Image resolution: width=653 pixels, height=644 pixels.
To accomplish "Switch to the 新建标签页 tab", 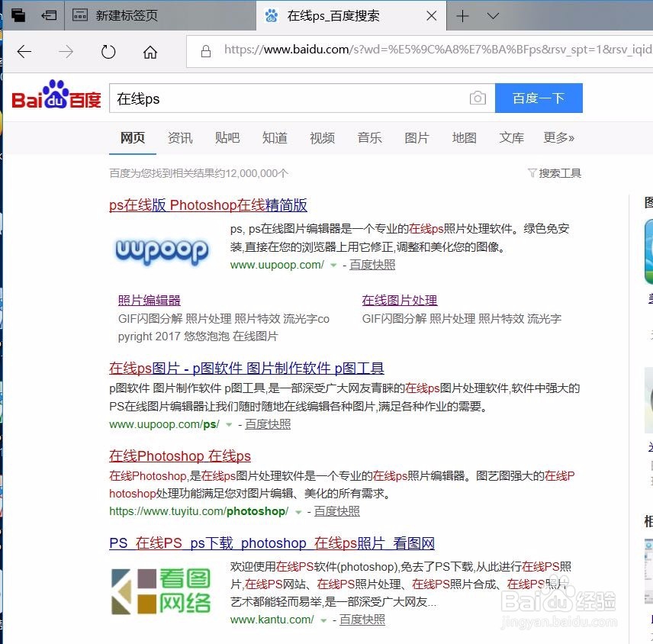I will [160, 15].
